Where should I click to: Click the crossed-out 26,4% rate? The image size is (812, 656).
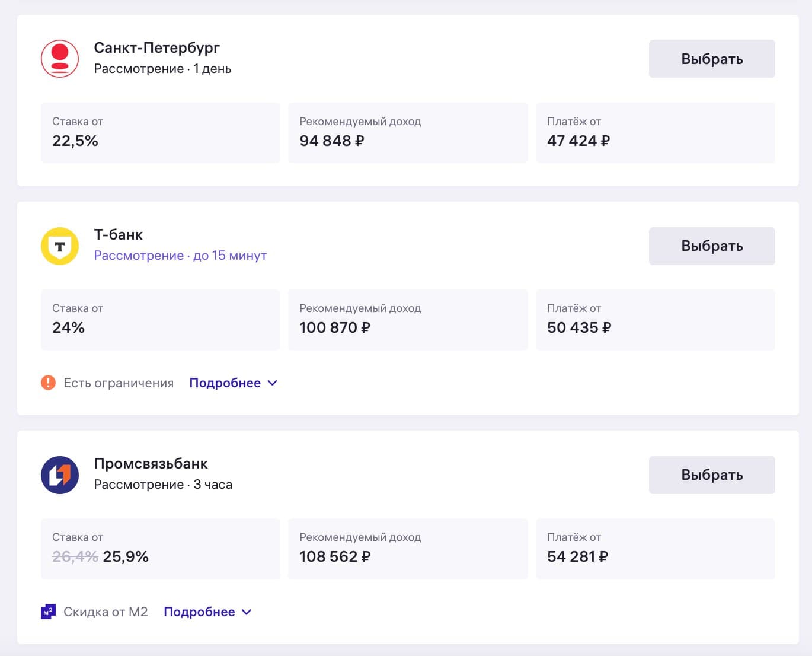pos(75,557)
